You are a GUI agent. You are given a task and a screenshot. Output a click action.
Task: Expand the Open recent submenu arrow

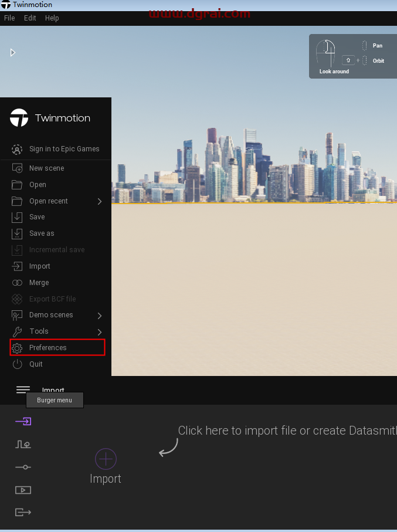pos(100,202)
